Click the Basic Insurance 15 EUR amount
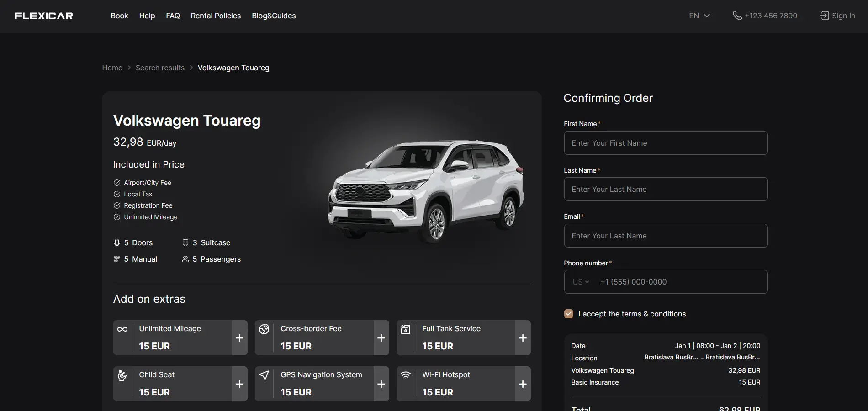The width and height of the screenshot is (868, 411). [750, 382]
